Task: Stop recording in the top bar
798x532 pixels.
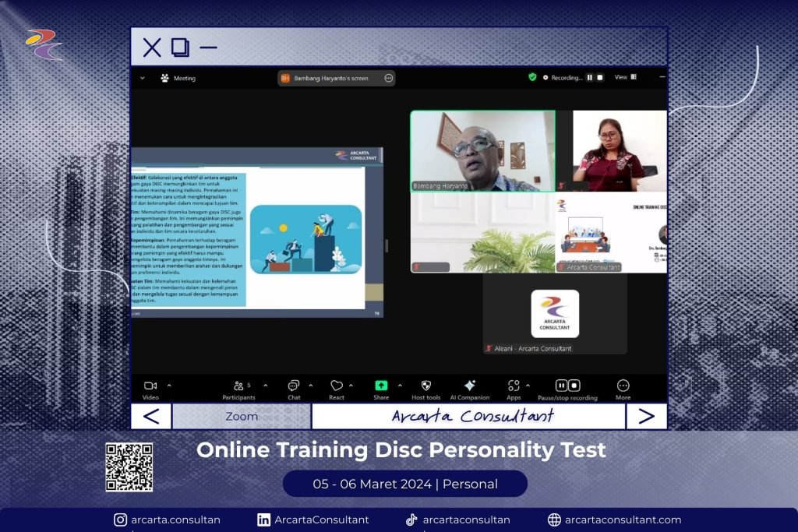Action: tap(600, 78)
